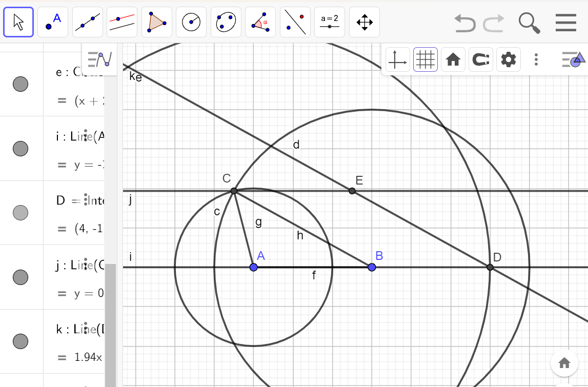
Task: Select the Polygon tool
Action: point(157,22)
